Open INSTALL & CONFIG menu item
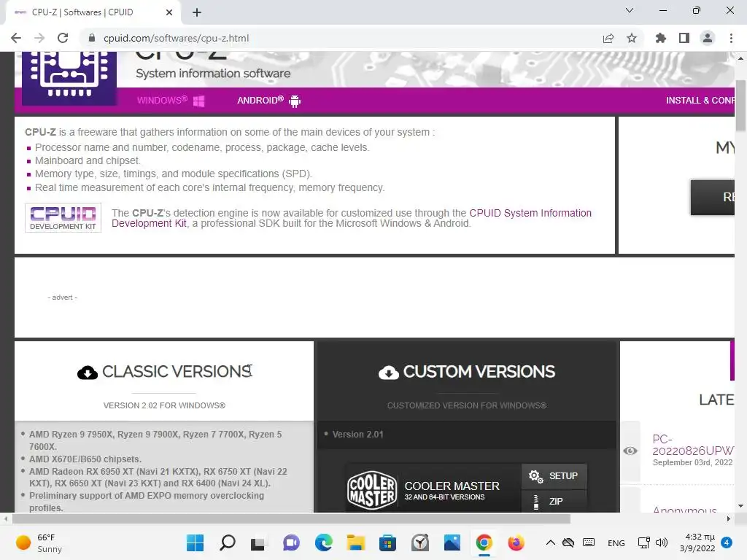747x560 pixels. pyautogui.click(x=700, y=101)
